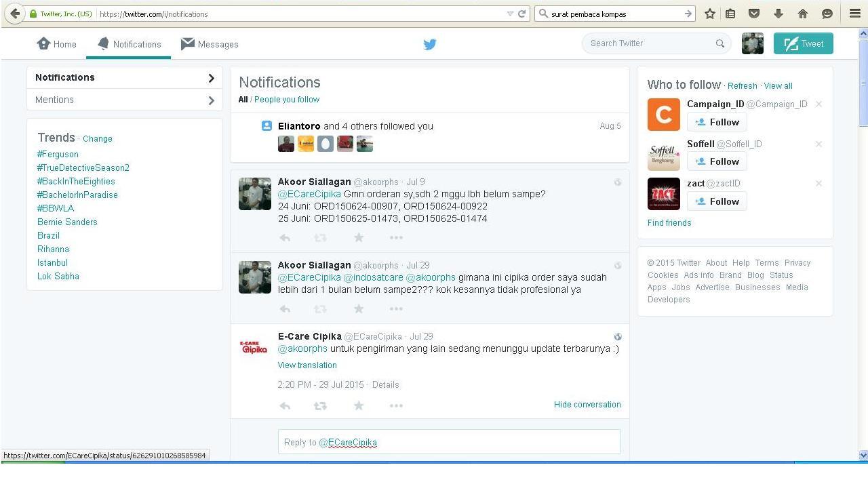Reply to Akoor Siallagan's Jul 9 tweet
The image size is (868, 503).
tap(285, 237)
